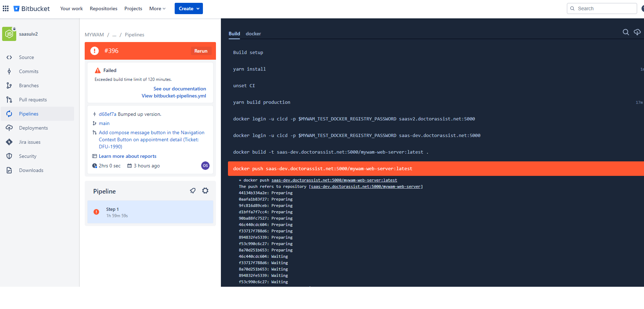
Task: Expand the 'yarn install' log step
Action: (x=436, y=69)
